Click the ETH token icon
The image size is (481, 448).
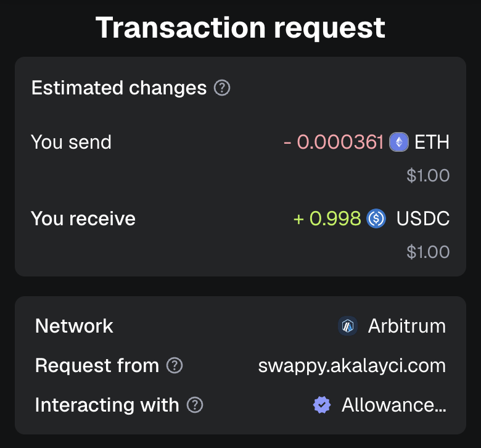click(399, 143)
